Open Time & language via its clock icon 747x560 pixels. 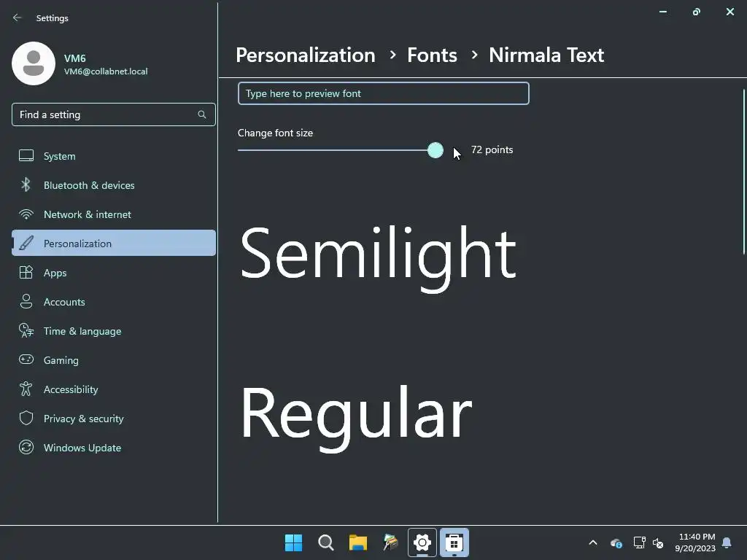(26, 330)
